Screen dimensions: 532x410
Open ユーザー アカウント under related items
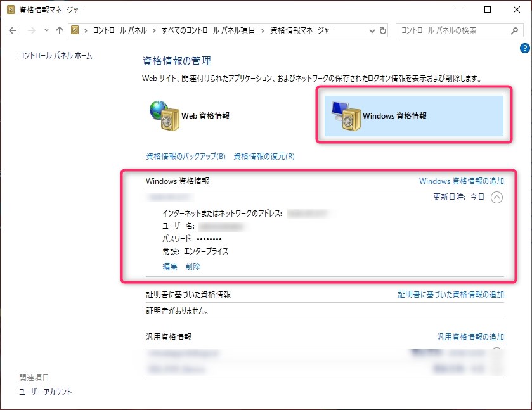pos(46,392)
